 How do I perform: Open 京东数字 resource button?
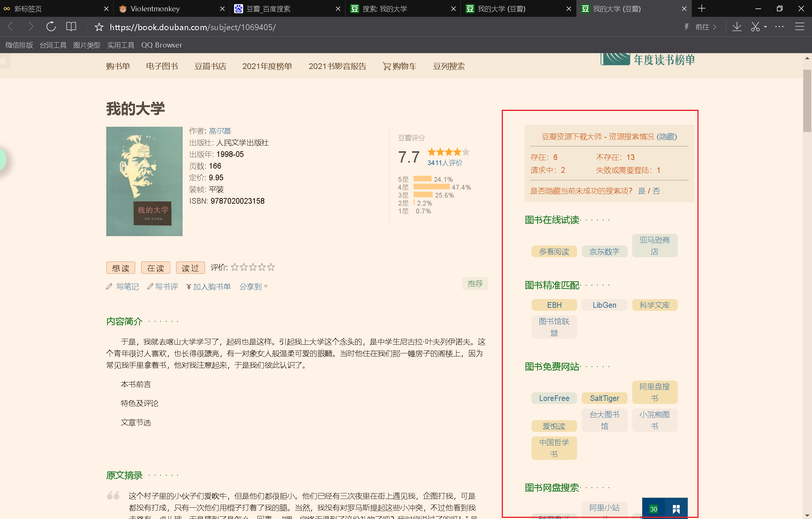[x=604, y=252]
